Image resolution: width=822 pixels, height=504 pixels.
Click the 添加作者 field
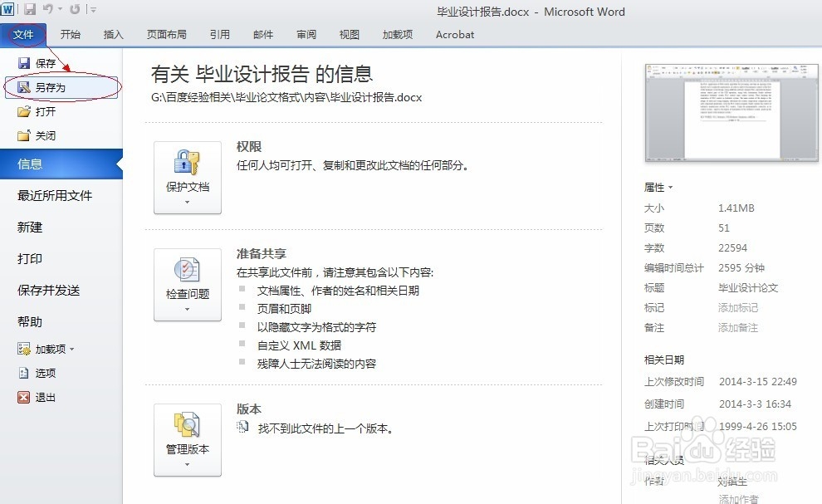pos(738,499)
